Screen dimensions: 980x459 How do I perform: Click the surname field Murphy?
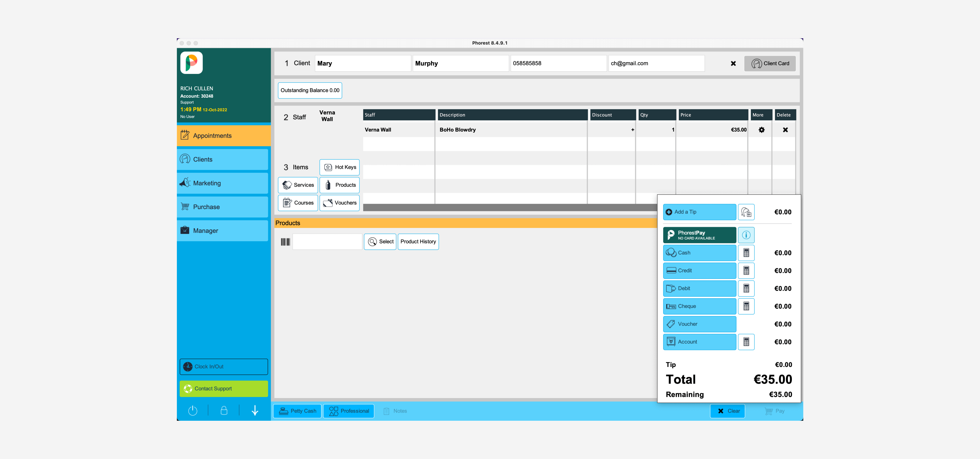pyautogui.click(x=461, y=63)
